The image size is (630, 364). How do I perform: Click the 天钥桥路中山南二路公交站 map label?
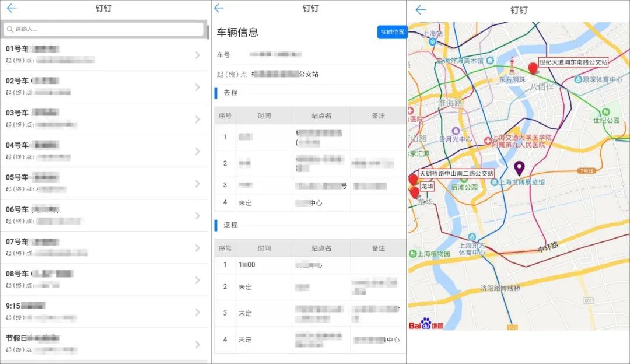pos(456,173)
